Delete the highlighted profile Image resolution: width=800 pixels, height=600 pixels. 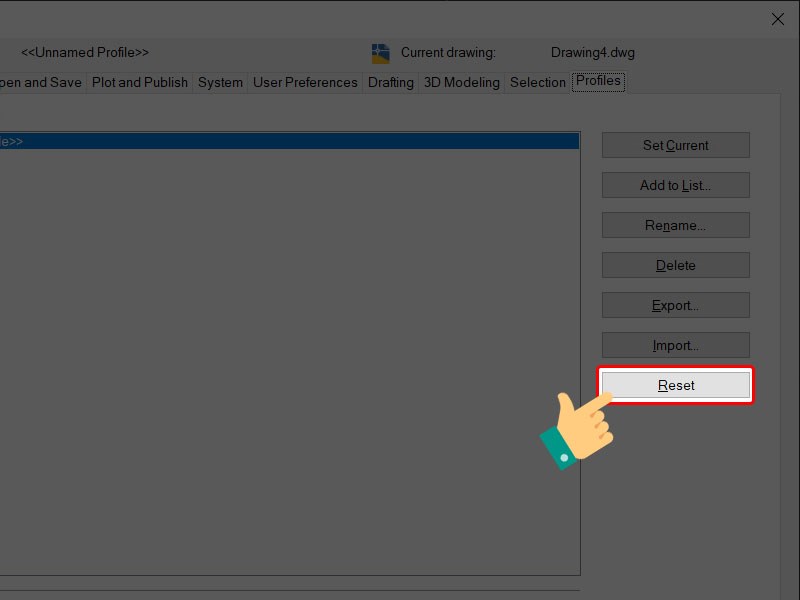[x=675, y=265]
